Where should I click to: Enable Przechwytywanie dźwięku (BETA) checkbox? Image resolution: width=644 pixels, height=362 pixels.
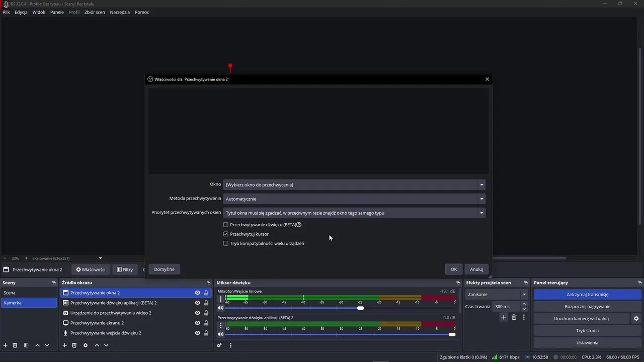click(226, 225)
